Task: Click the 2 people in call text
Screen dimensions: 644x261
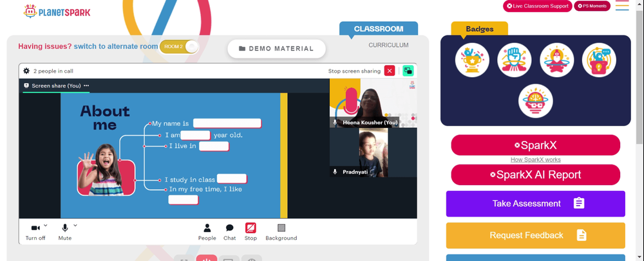Action: (x=53, y=71)
